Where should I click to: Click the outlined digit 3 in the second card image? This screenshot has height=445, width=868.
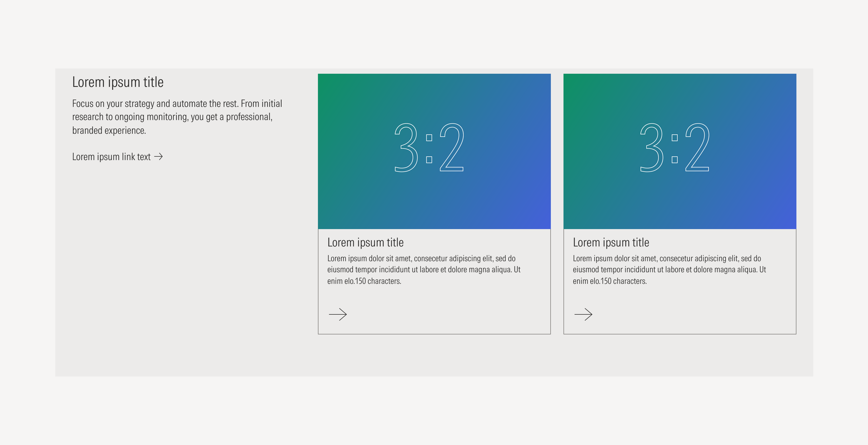[x=652, y=148]
